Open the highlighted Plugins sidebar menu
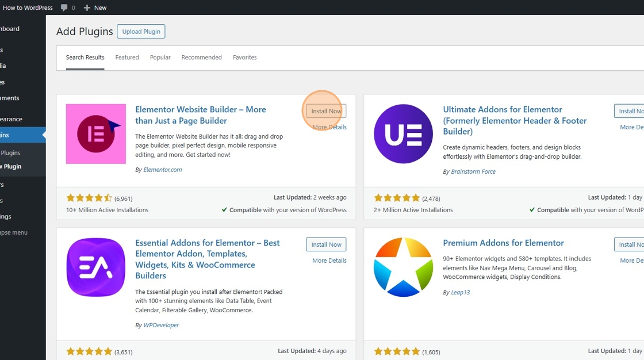The height and width of the screenshot is (360, 644). tap(22, 135)
